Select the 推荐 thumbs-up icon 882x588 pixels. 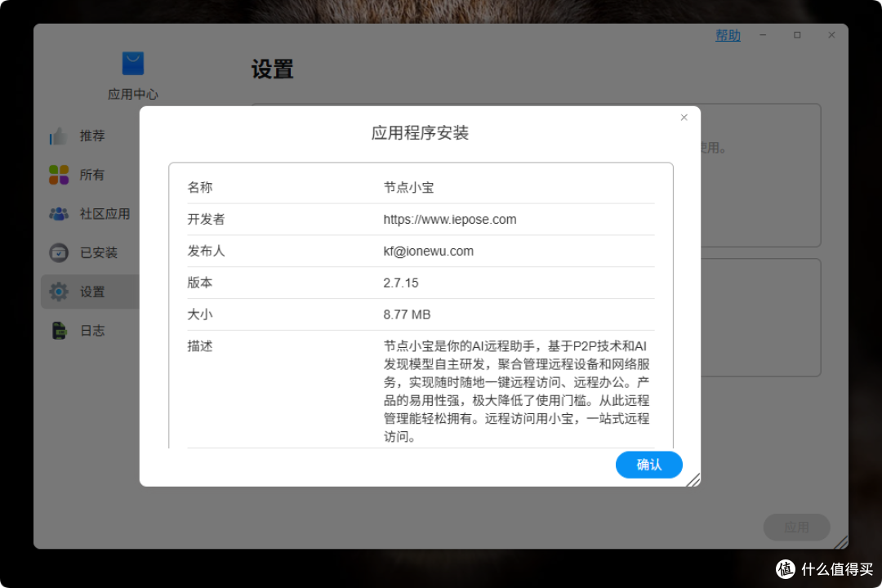pyautogui.click(x=59, y=136)
